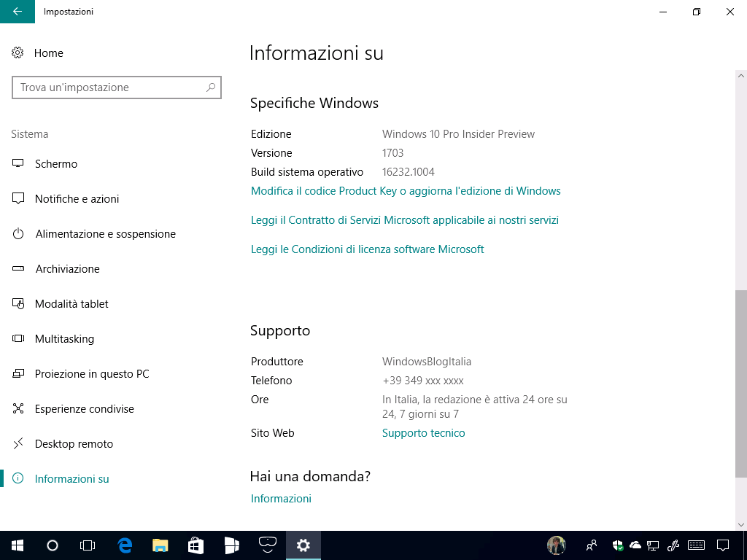
Task: Click the Informazioni help link
Action: coord(281,499)
